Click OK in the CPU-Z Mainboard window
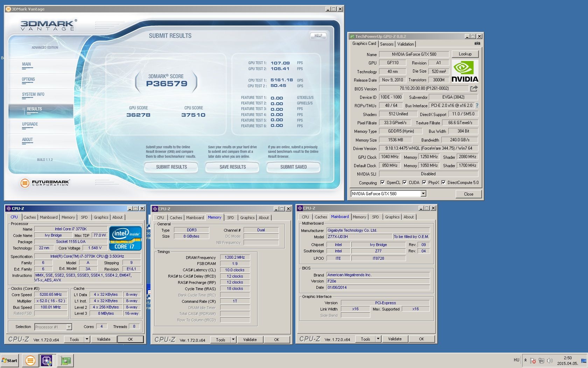 coord(421,339)
